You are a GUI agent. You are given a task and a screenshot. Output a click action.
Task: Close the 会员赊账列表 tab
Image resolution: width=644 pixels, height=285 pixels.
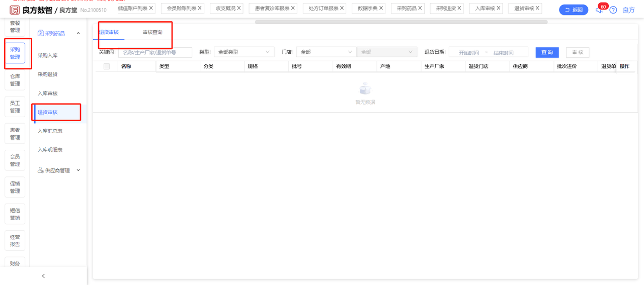point(200,8)
